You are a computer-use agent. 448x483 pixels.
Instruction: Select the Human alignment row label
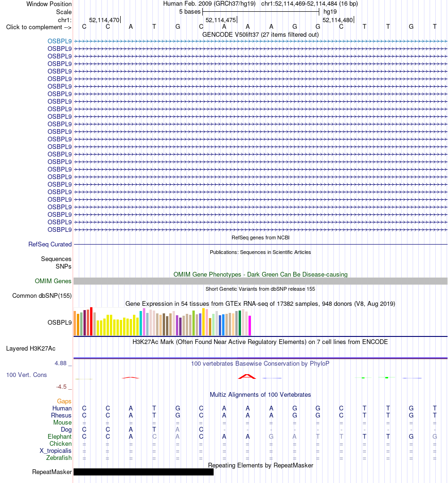[62, 408]
